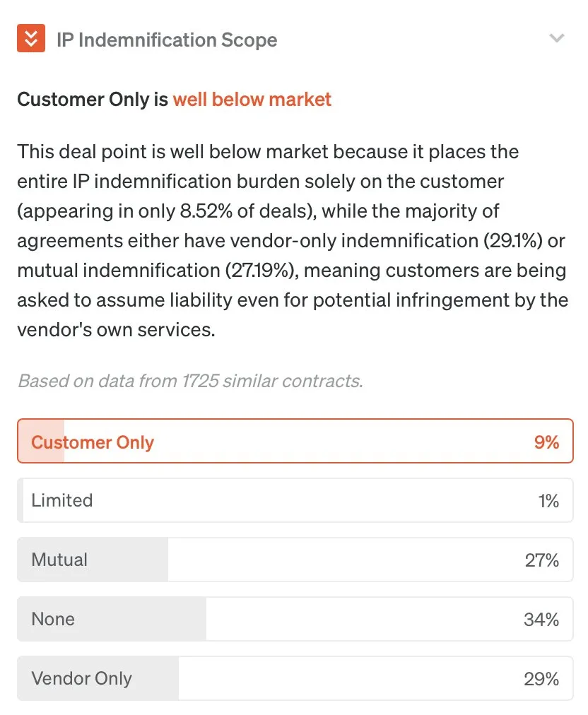Click the "Customer Only is" heading text

click(93, 99)
